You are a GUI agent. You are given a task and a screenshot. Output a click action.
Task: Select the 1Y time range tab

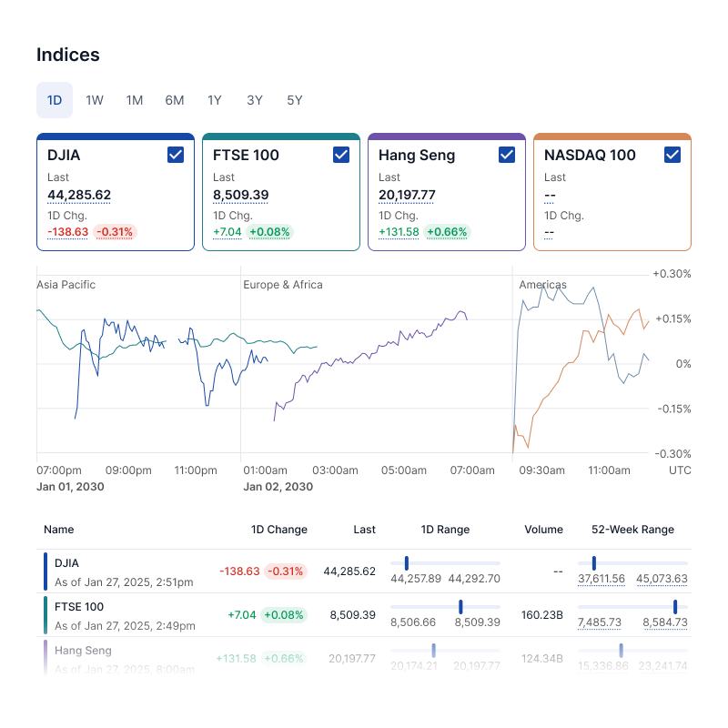pos(215,100)
